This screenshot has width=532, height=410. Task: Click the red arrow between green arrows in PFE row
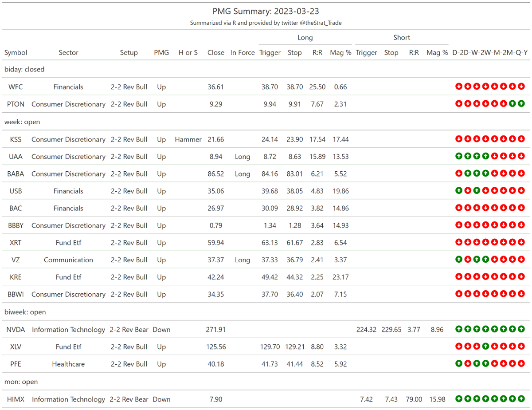[x=468, y=364]
